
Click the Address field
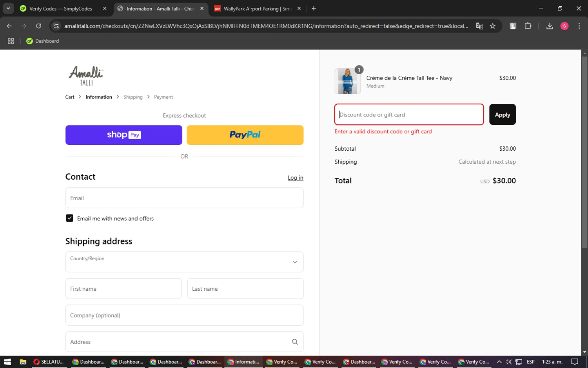[184, 342]
